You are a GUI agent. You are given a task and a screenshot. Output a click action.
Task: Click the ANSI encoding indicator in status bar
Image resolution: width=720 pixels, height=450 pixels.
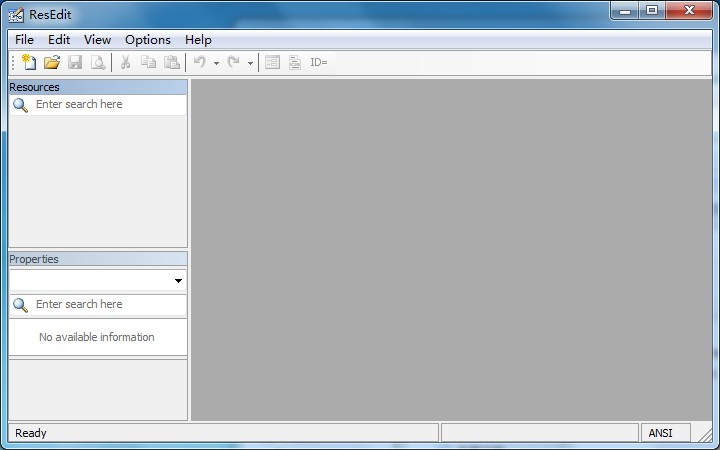(661, 433)
